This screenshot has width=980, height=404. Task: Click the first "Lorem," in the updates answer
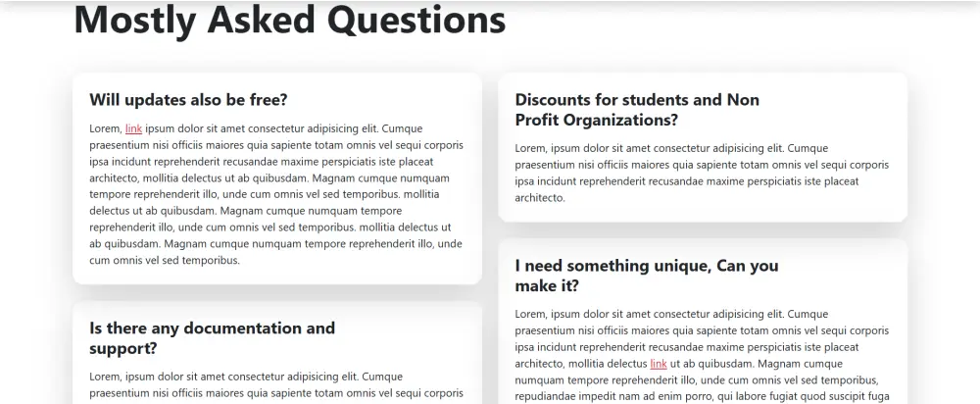(x=105, y=128)
